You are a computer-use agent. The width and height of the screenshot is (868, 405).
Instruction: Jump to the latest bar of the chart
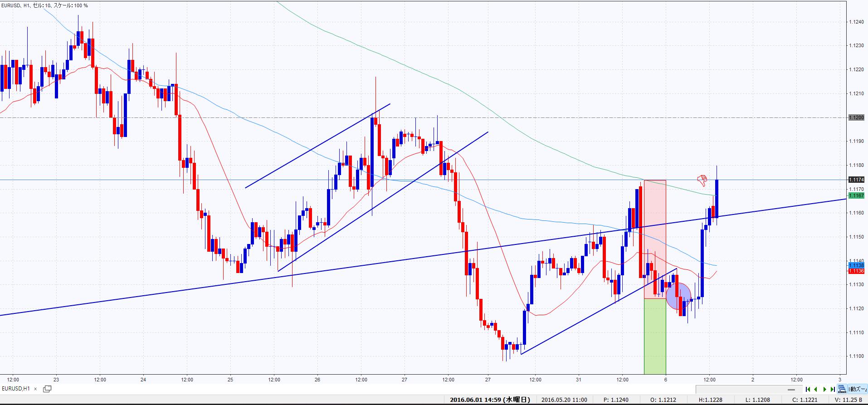click(833, 389)
